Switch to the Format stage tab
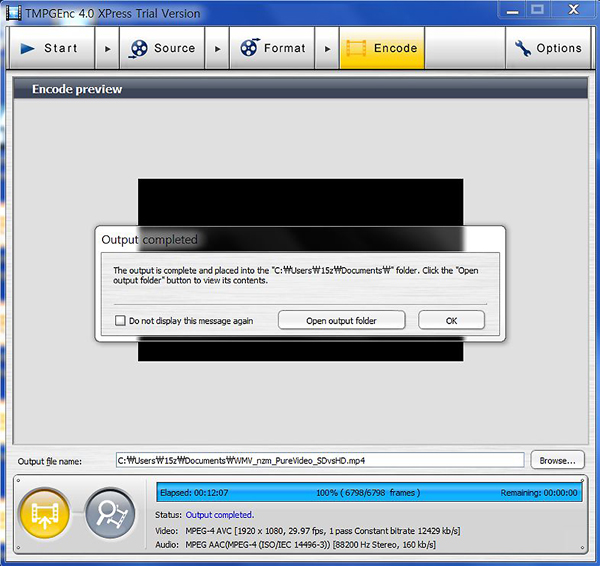Screen dimensions: 600x566 coord(272,48)
